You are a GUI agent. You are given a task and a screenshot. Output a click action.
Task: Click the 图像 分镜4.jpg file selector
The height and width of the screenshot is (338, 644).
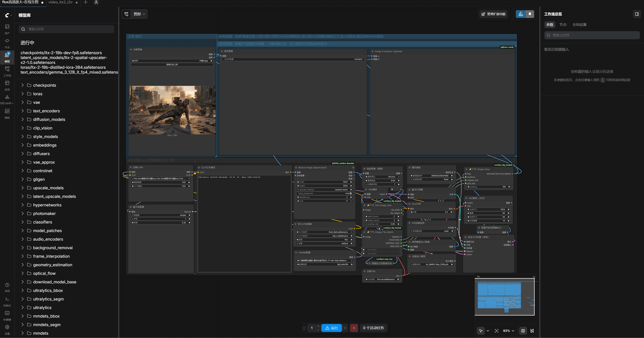[172, 61]
